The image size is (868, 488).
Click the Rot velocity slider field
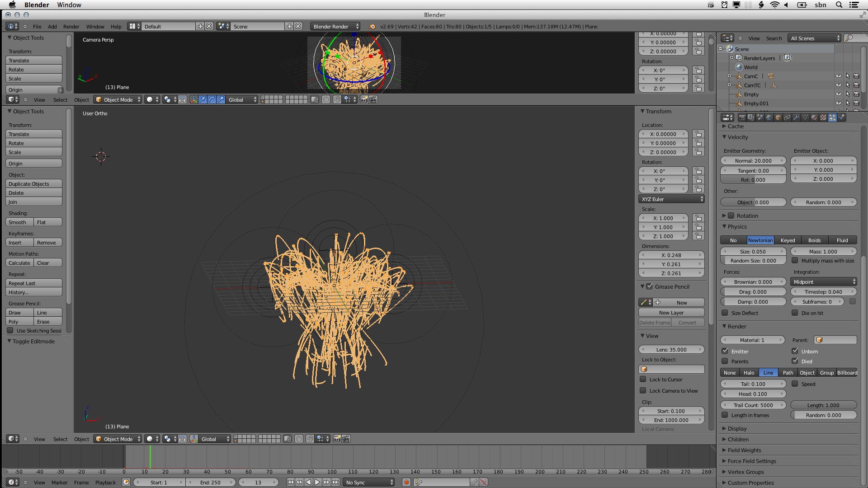click(x=753, y=180)
